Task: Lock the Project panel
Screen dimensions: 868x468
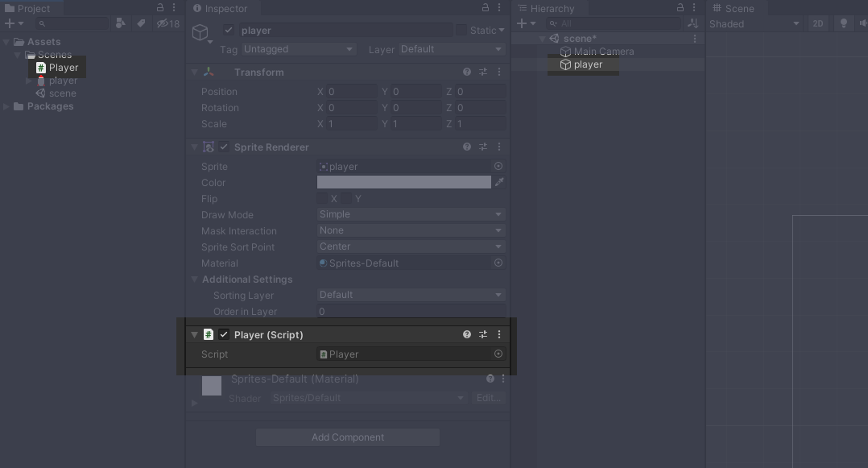Action: [160, 8]
